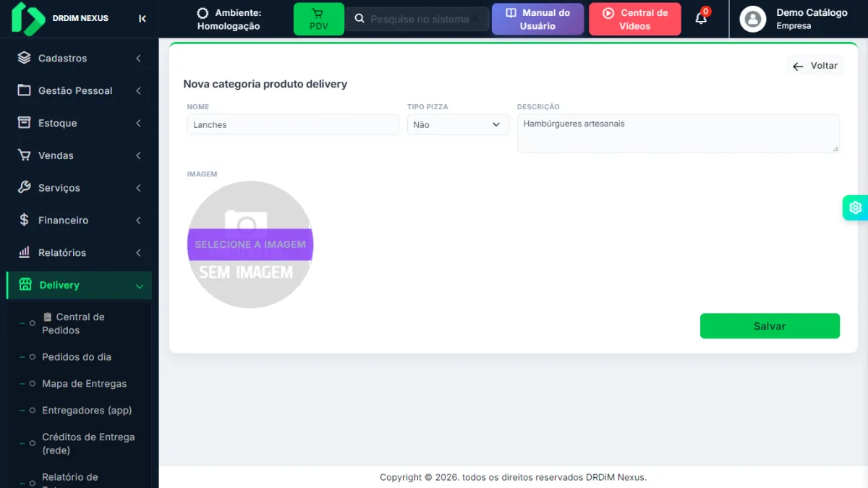Click the Estoque box icon
The height and width of the screenshot is (488, 868).
(25, 123)
